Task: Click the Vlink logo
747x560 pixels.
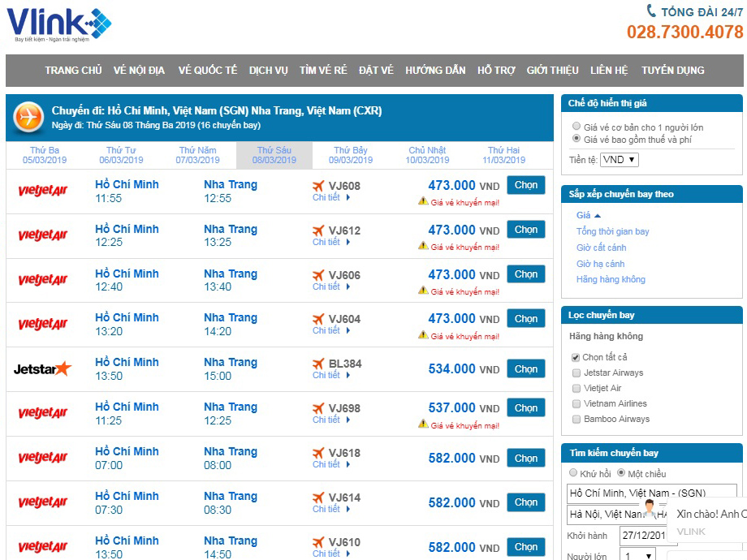Action: [58, 25]
